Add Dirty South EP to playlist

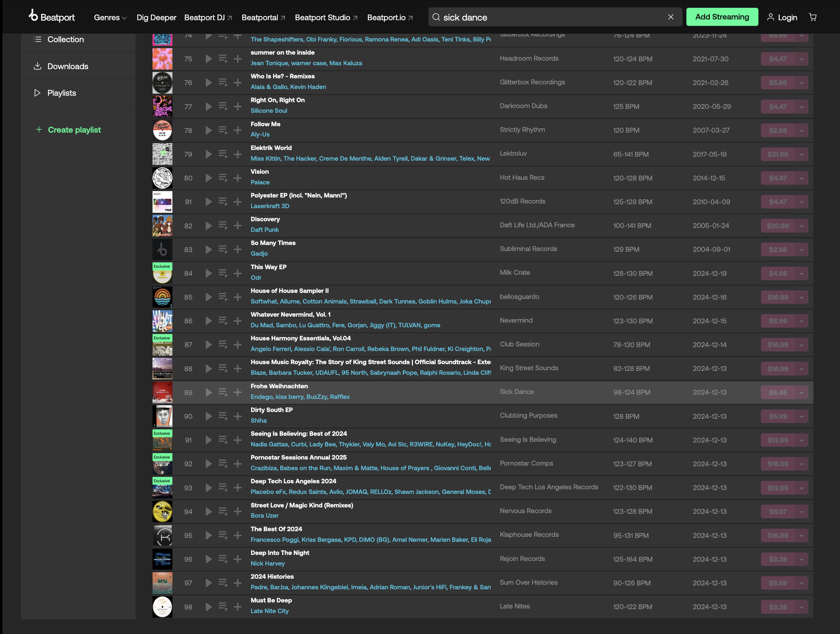238,416
